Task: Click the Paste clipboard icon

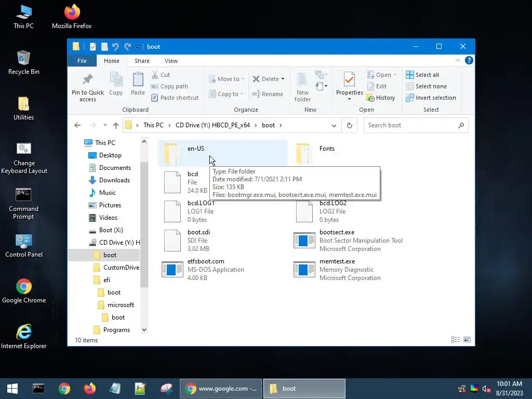Action: [x=138, y=84]
